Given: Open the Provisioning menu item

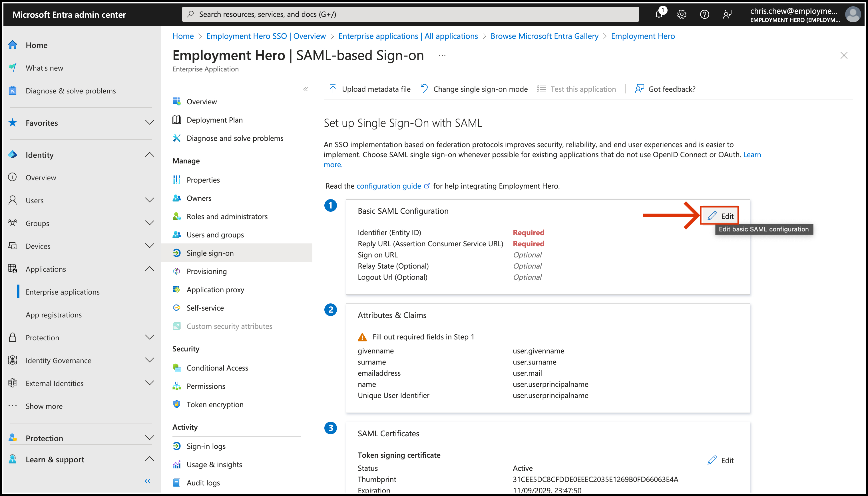Looking at the screenshot, I should [x=206, y=271].
